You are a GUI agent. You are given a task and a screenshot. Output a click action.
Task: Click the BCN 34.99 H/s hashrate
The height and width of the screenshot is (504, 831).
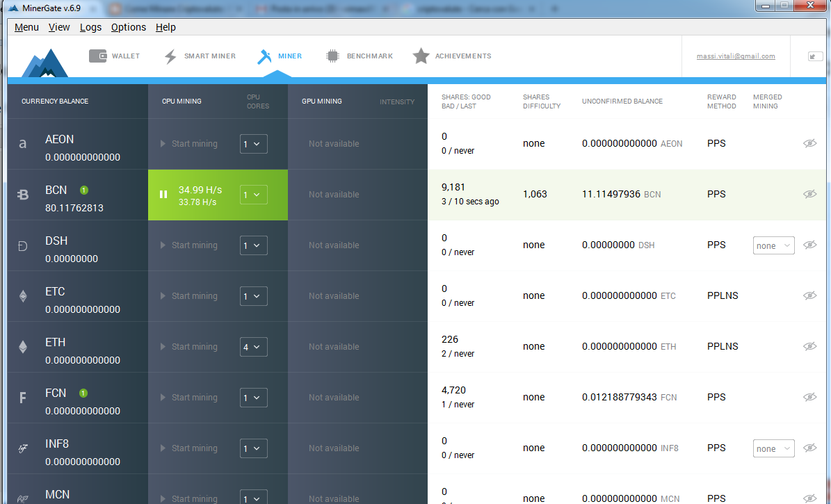tap(200, 190)
